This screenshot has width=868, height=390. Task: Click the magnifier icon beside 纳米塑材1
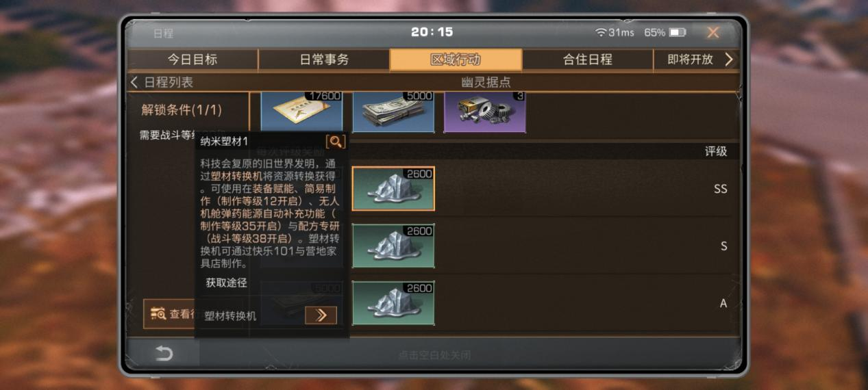click(336, 142)
